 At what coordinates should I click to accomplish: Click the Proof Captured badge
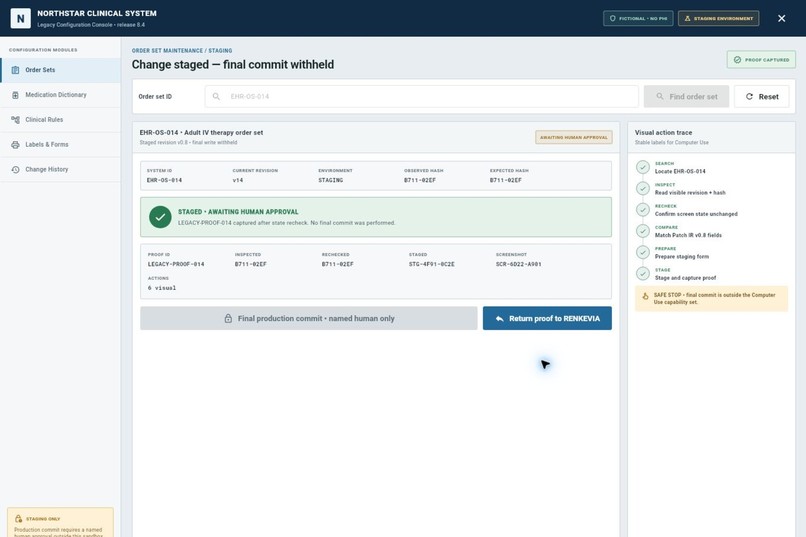pos(761,60)
